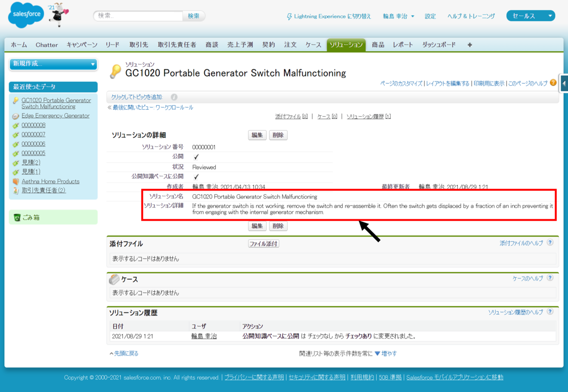Click the icon beside recent item 00000007
This screenshot has height=392, width=568.
[x=16, y=134]
